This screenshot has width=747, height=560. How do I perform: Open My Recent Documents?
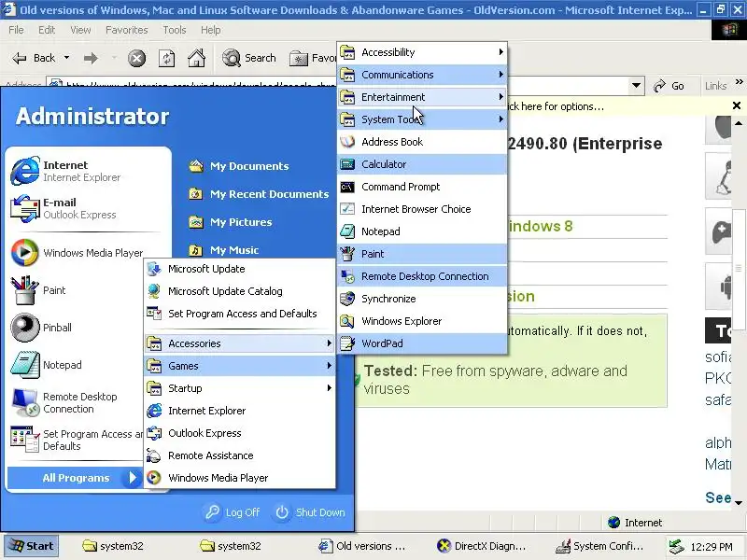[259, 194]
